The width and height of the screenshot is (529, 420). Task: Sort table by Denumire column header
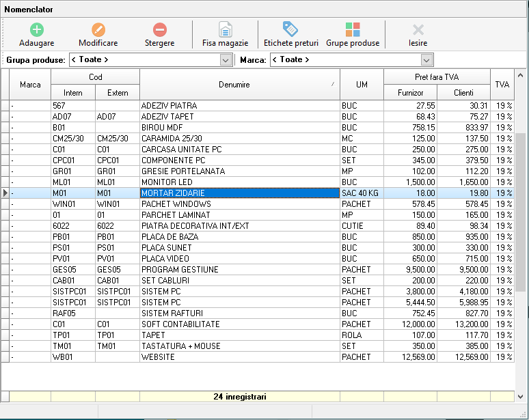point(239,85)
